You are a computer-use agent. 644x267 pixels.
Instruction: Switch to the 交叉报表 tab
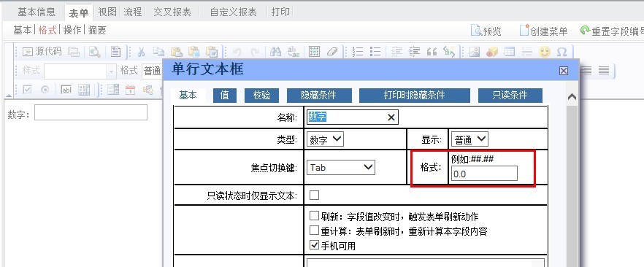[172, 12]
